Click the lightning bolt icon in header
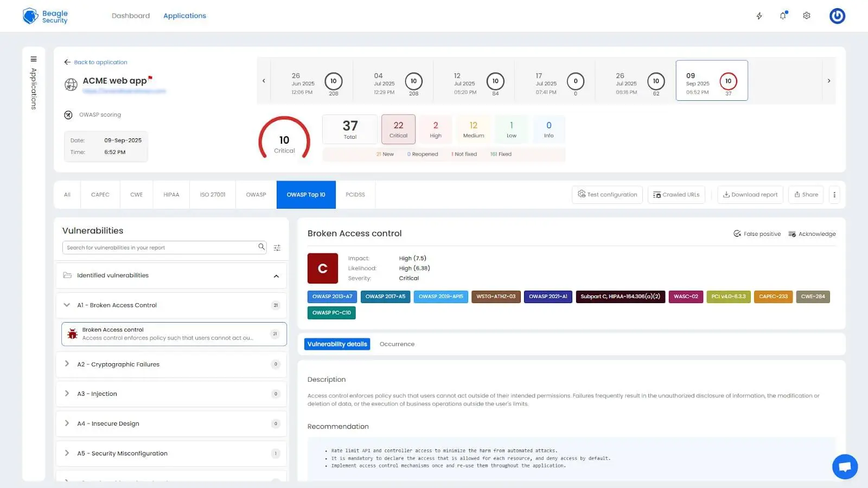This screenshot has height=488, width=868. tap(759, 16)
